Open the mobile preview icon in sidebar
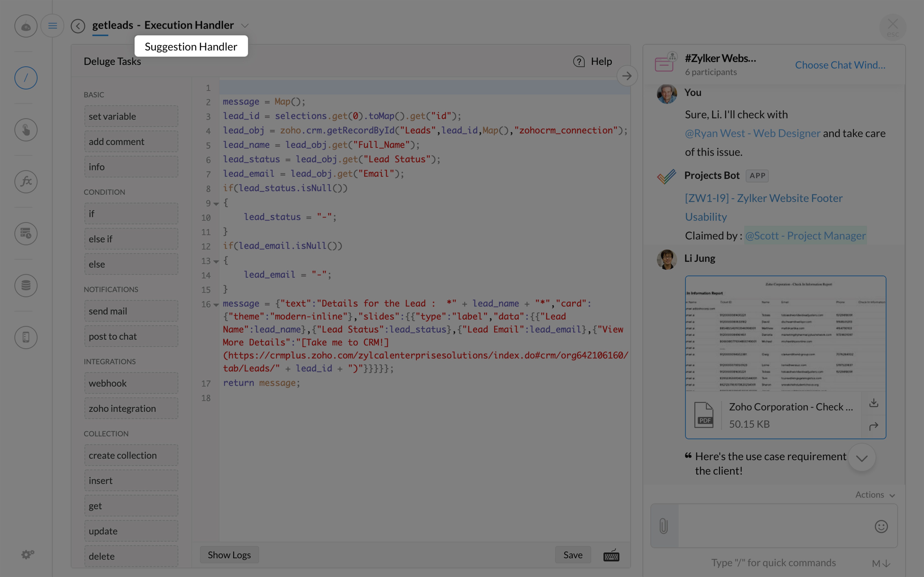 26,337
